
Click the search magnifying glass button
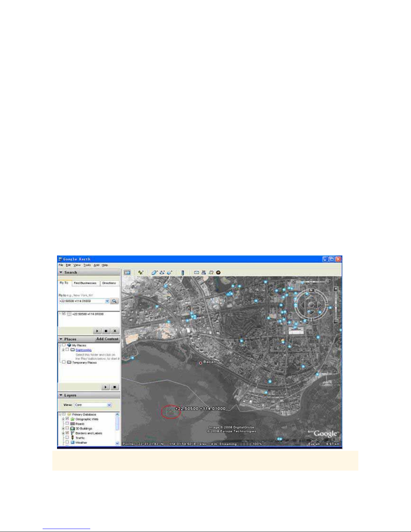point(114,301)
